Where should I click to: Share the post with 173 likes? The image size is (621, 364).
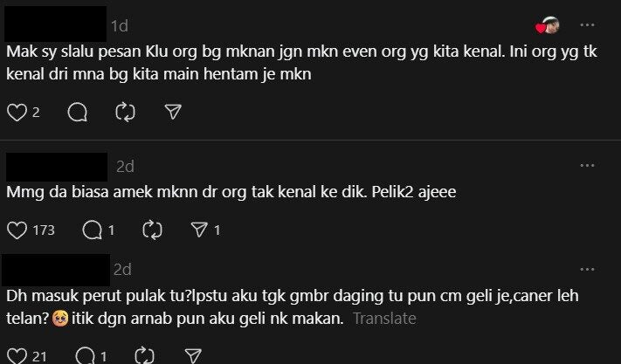click(199, 230)
